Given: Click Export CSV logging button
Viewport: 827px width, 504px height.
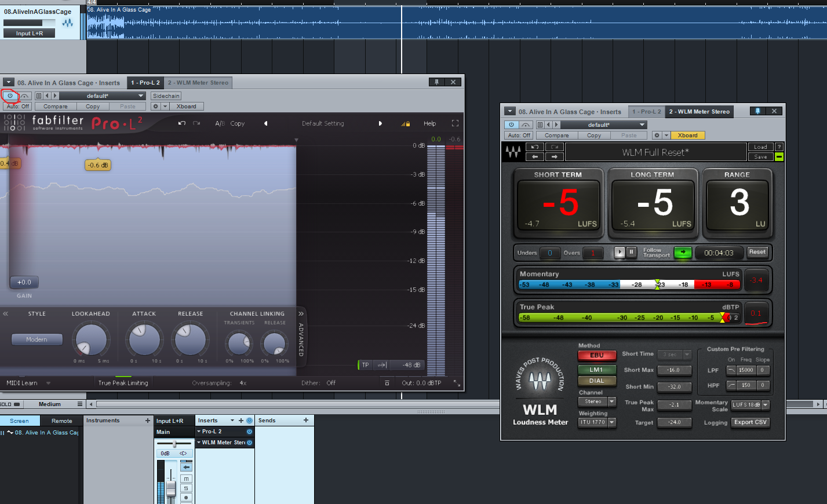Looking at the screenshot, I should click(751, 422).
